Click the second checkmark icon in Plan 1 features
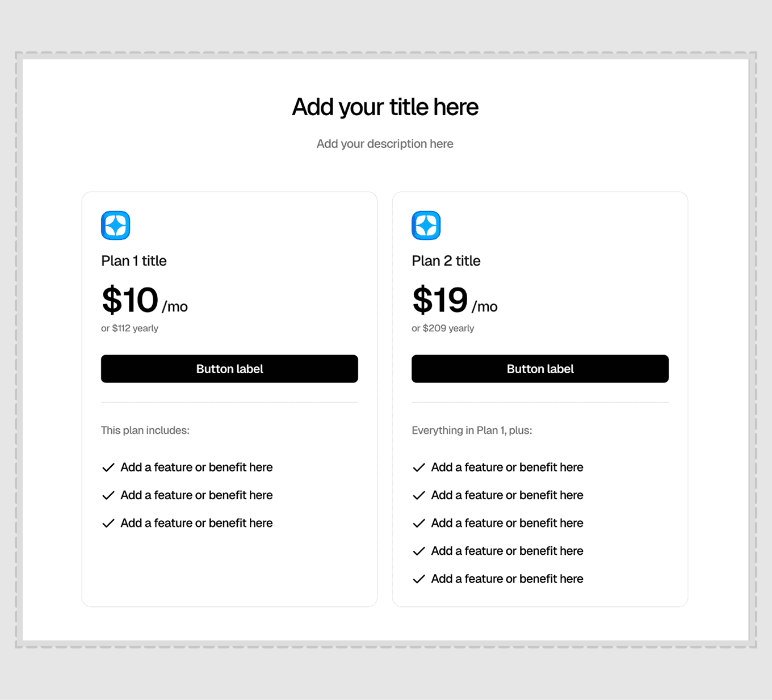 (x=108, y=495)
